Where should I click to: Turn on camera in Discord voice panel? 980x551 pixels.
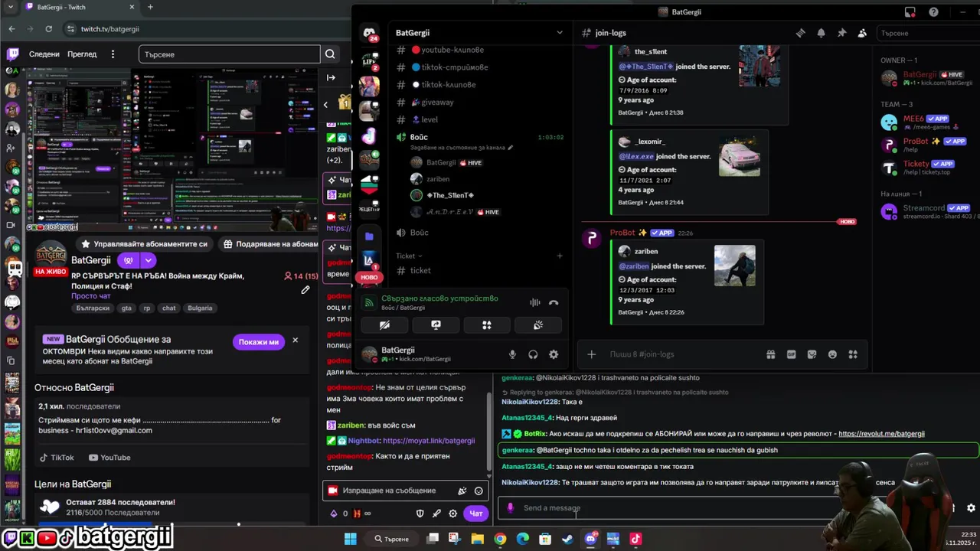point(384,325)
